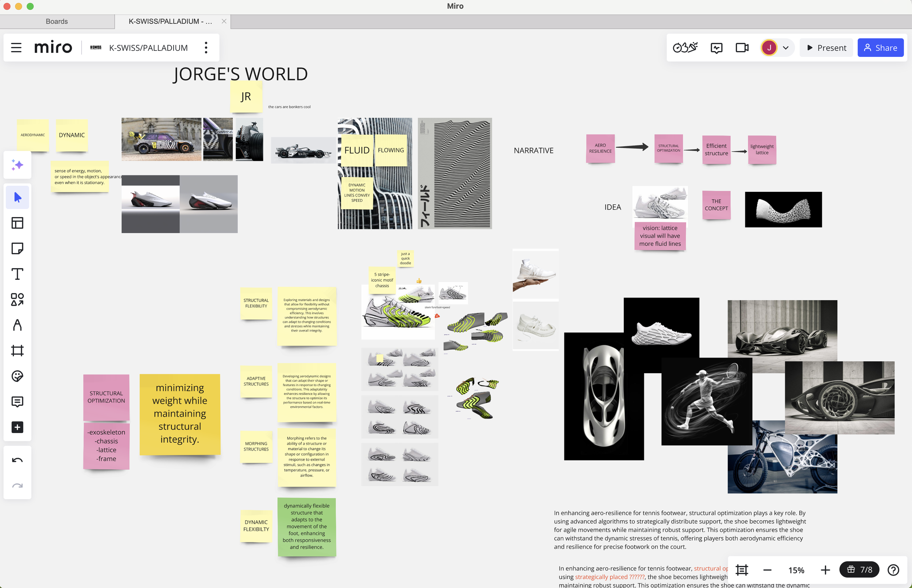Select the frame tool in sidebar

point(17,351)
